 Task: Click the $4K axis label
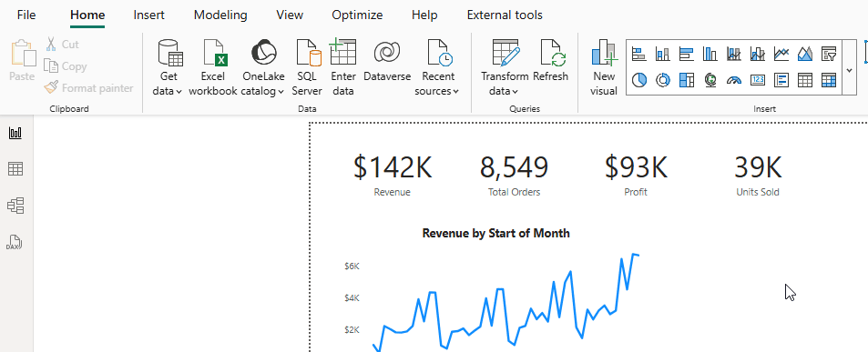point(352,298)
